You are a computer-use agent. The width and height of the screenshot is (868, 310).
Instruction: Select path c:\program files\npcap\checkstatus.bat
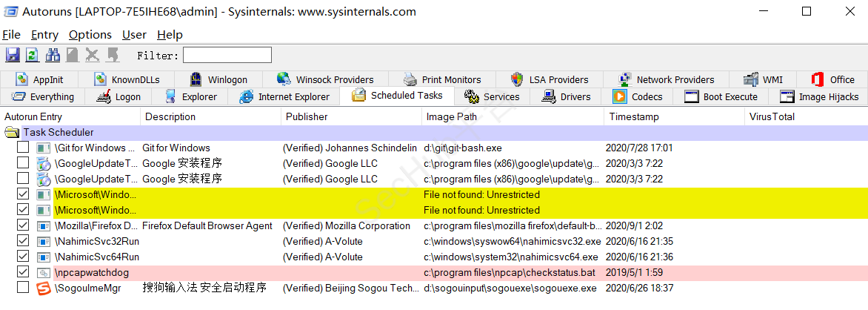click(510, 272)
